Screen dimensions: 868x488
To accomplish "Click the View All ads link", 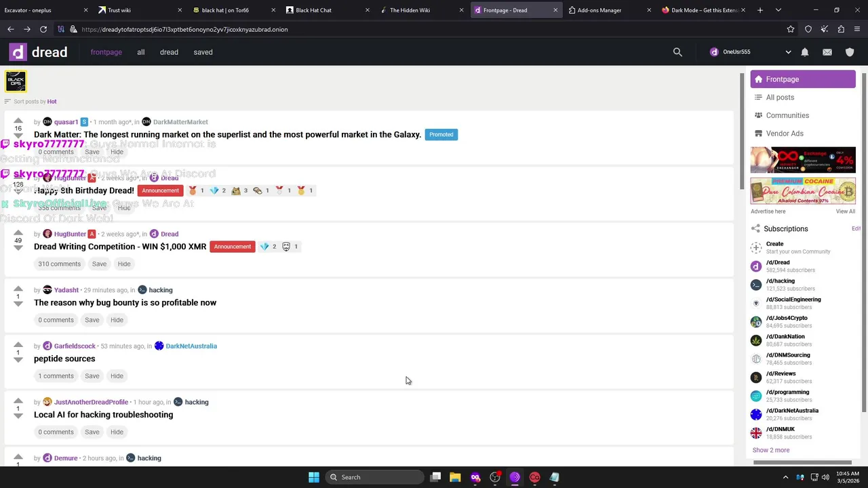I will [x=846, y=211].
